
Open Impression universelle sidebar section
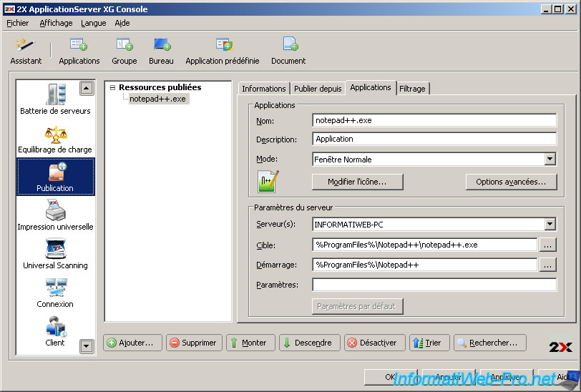click(x=55, y=216)
